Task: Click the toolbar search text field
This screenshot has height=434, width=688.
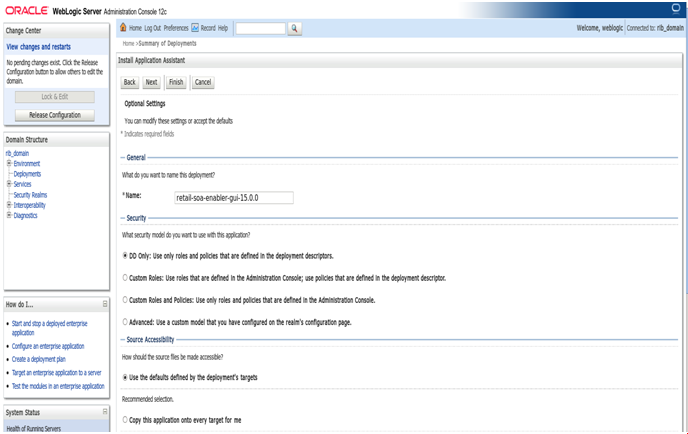Action: pos(261,29)
